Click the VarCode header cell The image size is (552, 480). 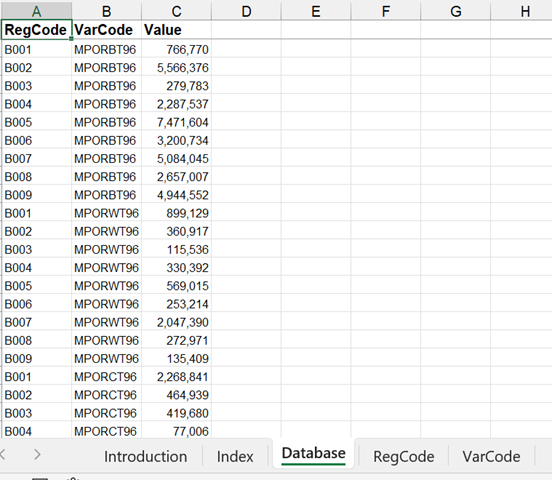[x=106, y=30]
